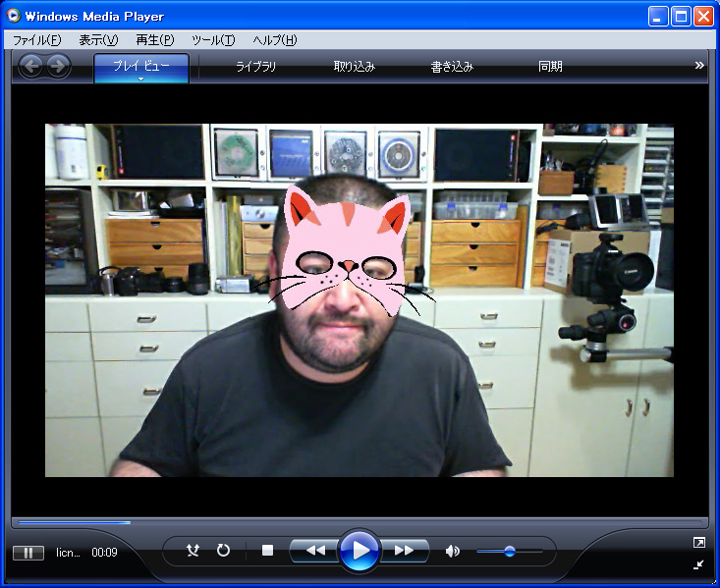
Task: Open the 再生(P) menu
Action: pos(154,40)
